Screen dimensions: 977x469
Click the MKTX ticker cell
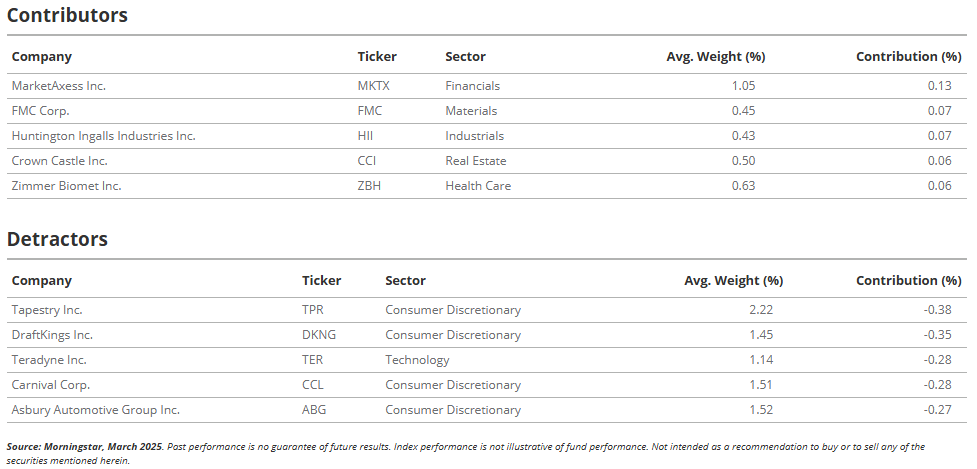tap(374, 86)
